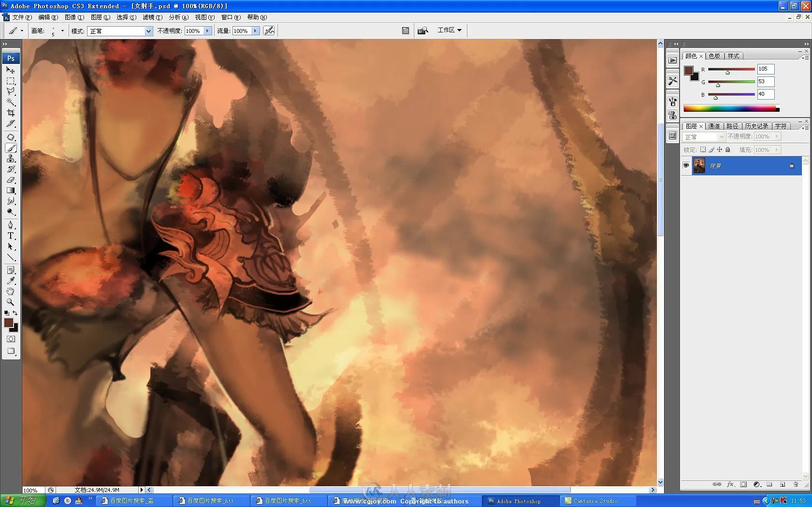The width and height of the screenshot is (812, 507).
Task: Select the Gradient tool
Action: click(x=11, y=191)
